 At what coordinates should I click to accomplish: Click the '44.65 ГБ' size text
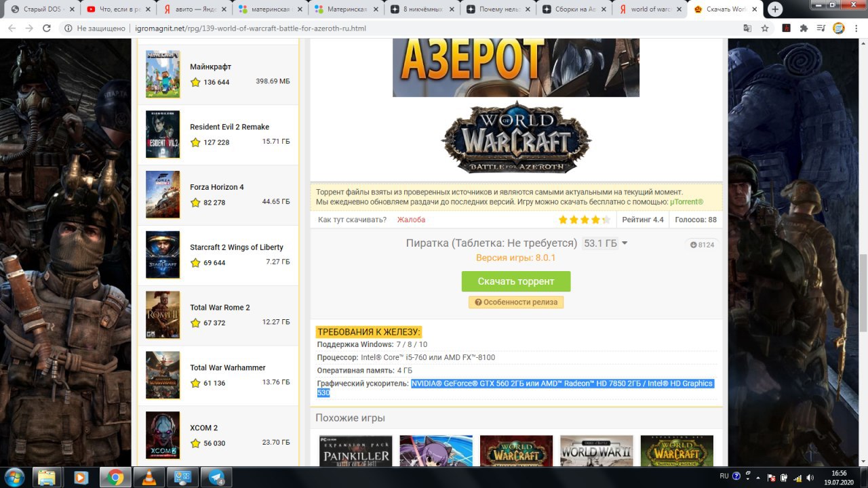click(x=276, y=202)
